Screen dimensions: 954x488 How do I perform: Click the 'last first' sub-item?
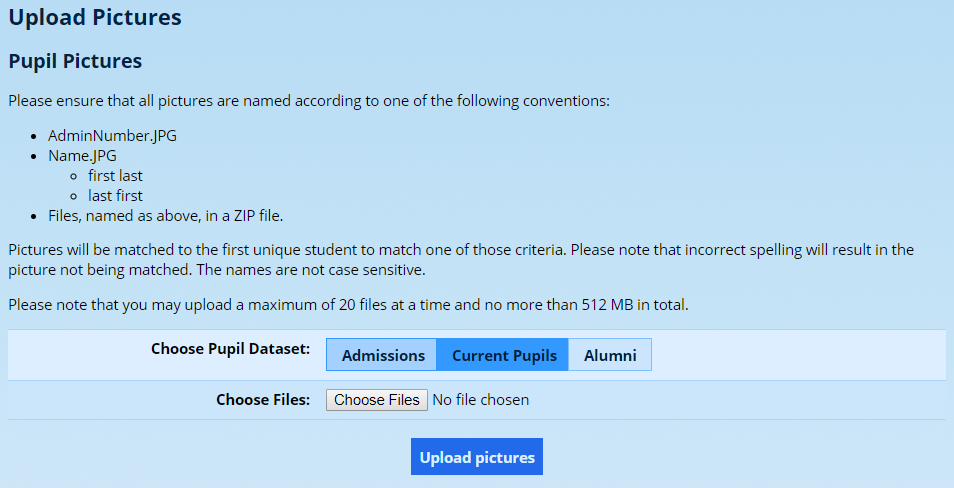point(115,196)
